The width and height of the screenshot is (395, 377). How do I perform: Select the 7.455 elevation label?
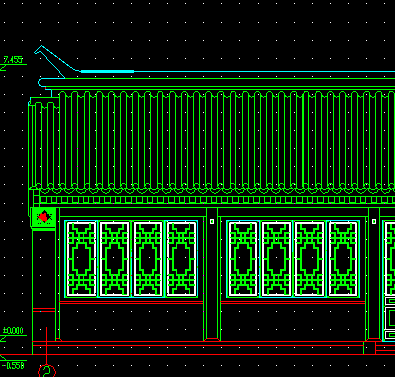13,60
